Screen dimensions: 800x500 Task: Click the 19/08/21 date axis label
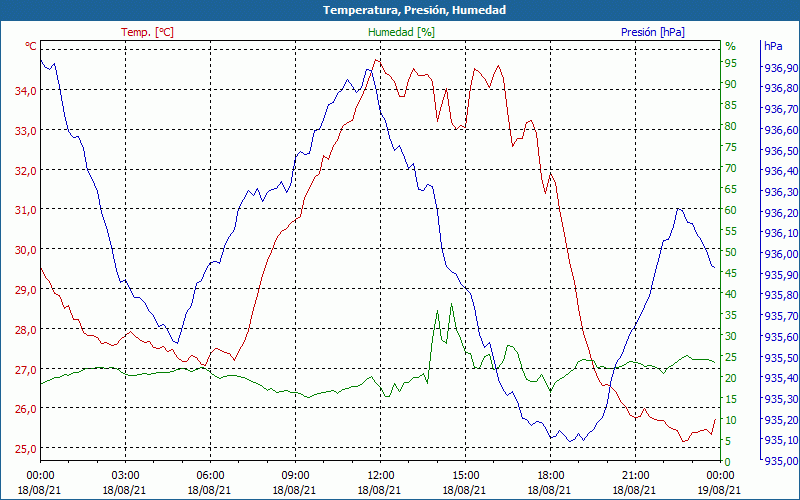coord(719,490)
